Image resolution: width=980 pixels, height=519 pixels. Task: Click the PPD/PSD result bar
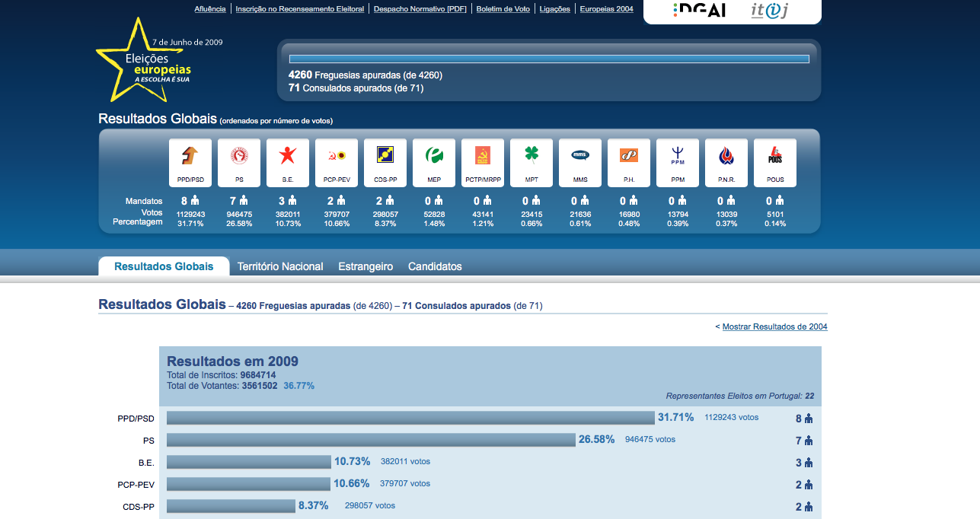pos(410,418)
